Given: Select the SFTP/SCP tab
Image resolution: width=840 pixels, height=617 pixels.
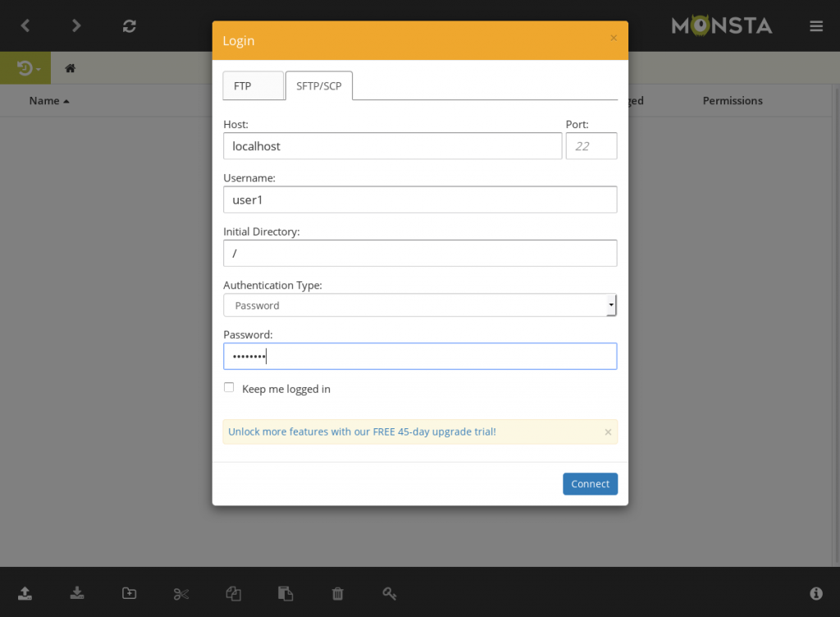Looking at the screenshot, I should [x=319, y=85].
